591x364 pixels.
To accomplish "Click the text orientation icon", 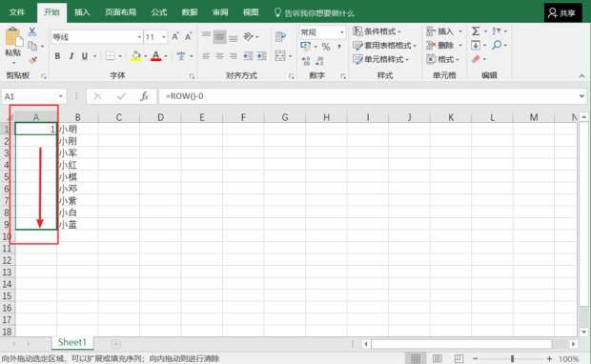I will pyautogui.click(x=249, y=36).
